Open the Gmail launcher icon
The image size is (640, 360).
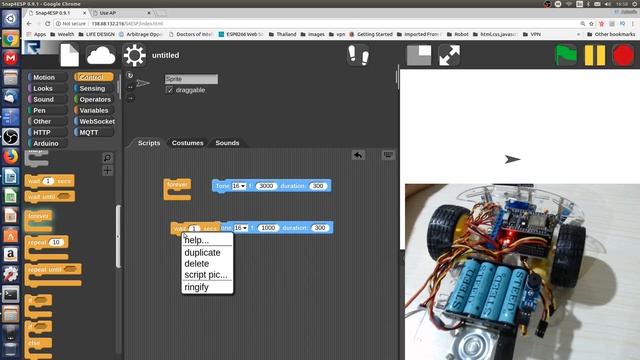[11, 58]
